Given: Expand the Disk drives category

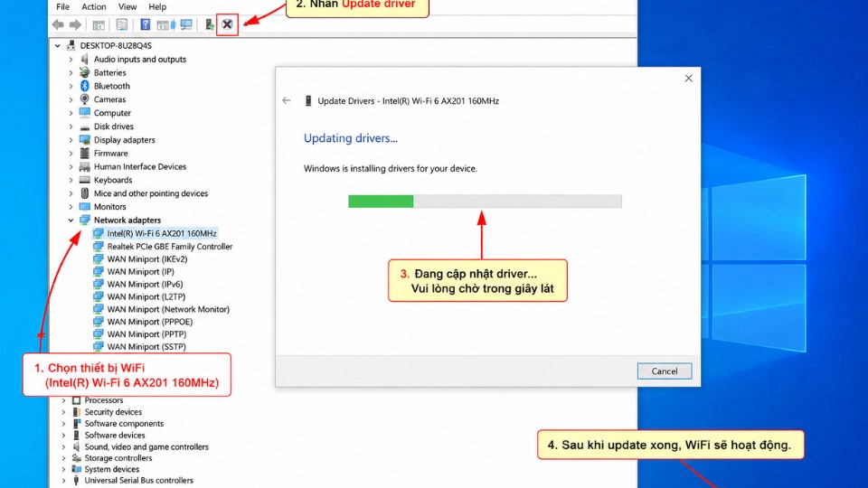Looking at the screenshot, I should pos(71,127).
